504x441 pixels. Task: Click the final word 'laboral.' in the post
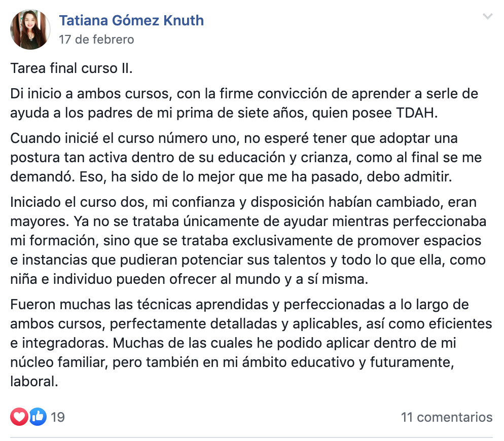pos(34,382)
